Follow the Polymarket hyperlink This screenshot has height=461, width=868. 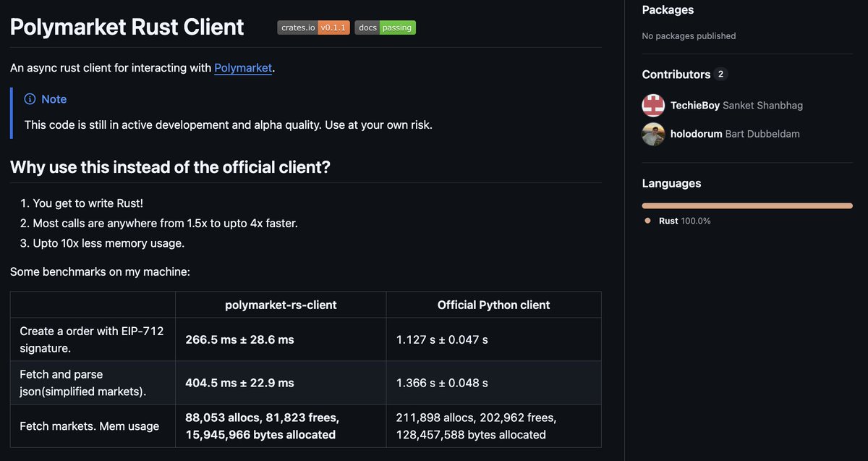pyautogui.click(x=243, y=68)
